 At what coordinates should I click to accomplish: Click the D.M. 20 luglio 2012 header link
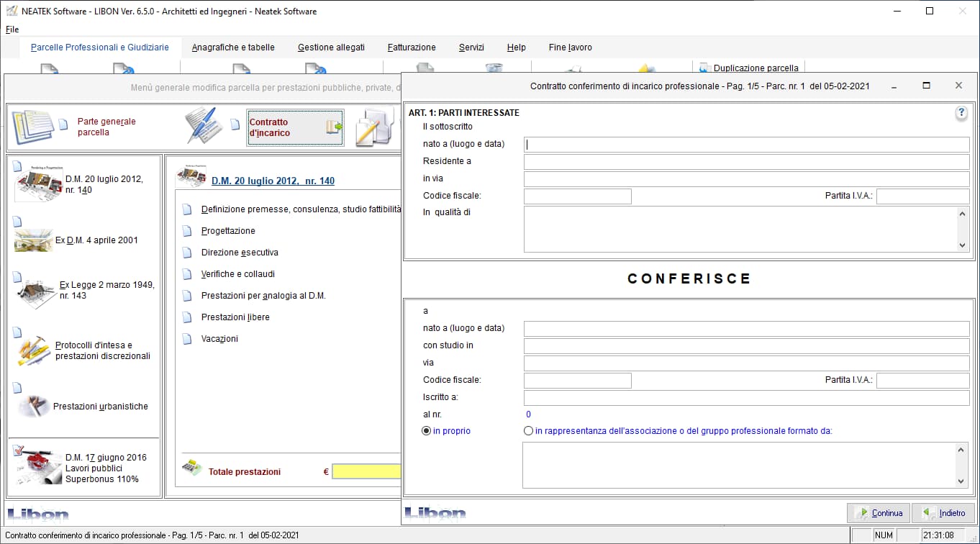pyautogui.click(x=273, y=181)
